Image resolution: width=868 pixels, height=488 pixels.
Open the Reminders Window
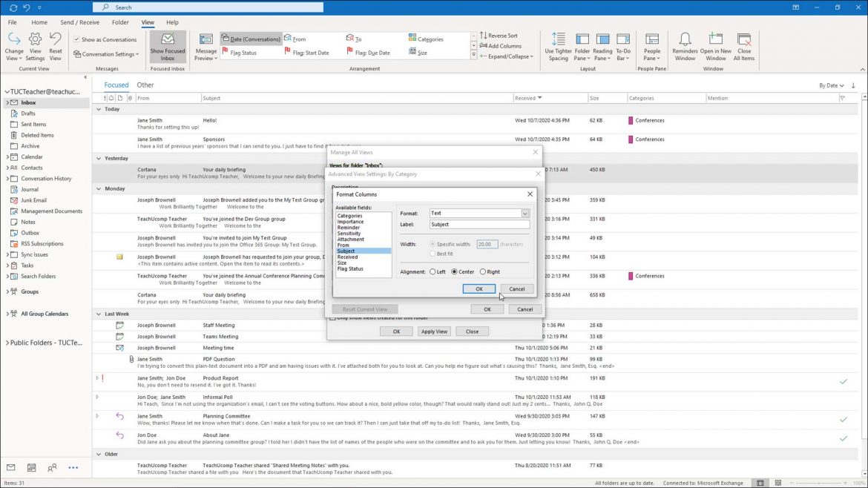click(685, 44)
